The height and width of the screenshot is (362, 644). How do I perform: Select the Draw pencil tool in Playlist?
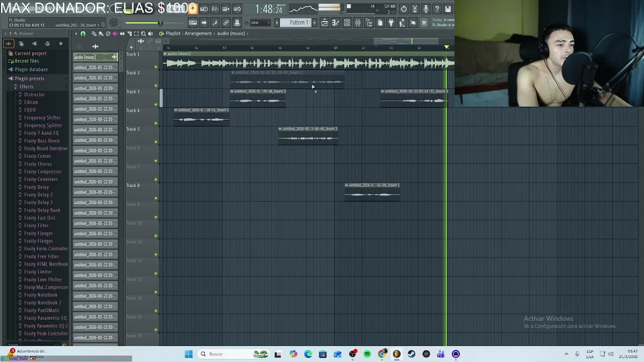click(94, 34)
